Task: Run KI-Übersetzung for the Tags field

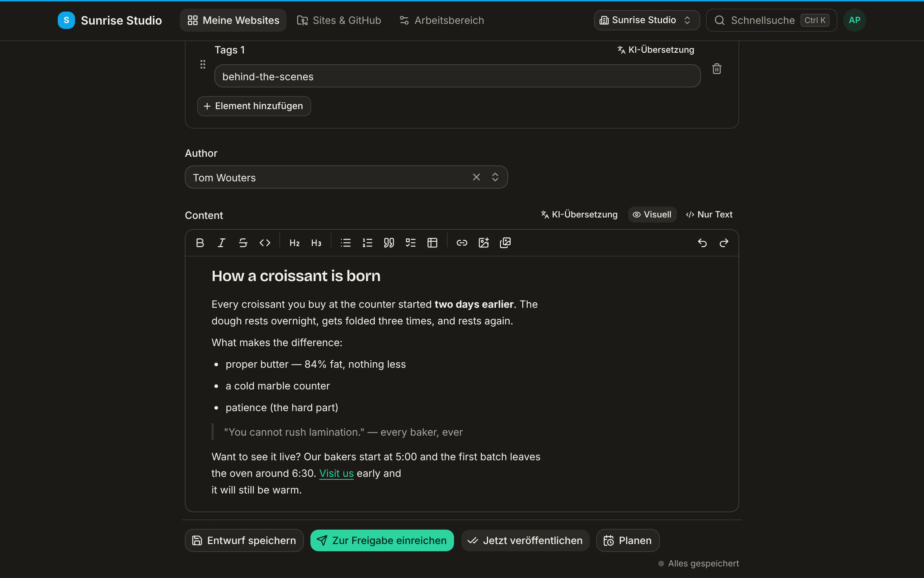Action: tap(656, 50)
